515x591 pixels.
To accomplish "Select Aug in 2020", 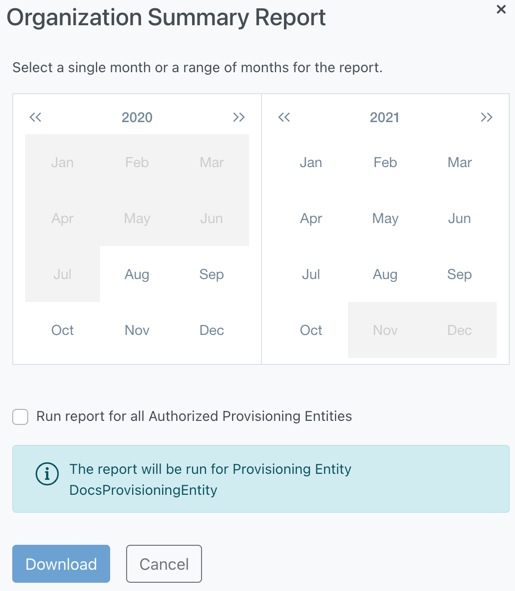I will (x=137, y=274).
